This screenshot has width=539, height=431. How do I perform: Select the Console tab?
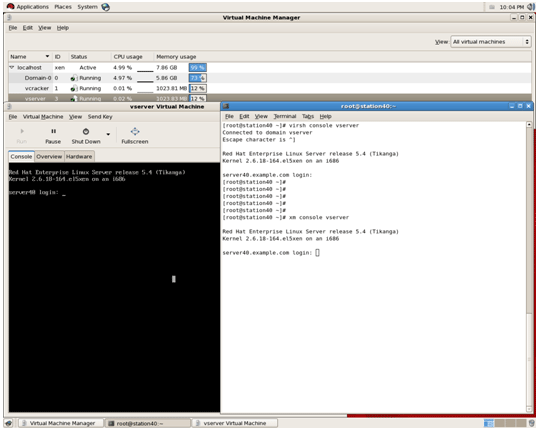(x=21, y=156)
